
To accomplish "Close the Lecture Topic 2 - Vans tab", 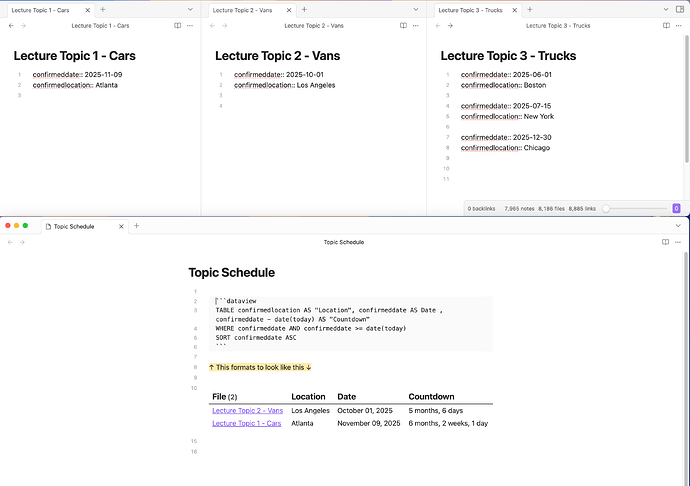I will coord(289,10).
